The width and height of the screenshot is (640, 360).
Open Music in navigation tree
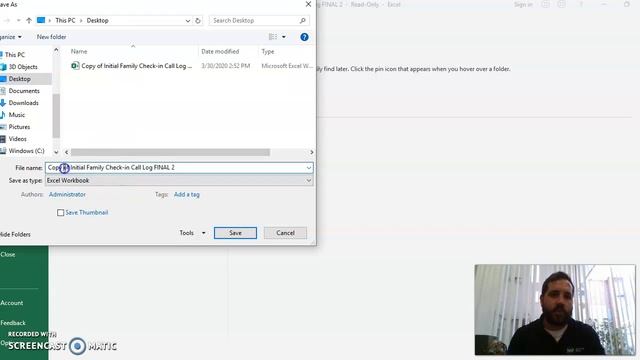pos(17,115)
